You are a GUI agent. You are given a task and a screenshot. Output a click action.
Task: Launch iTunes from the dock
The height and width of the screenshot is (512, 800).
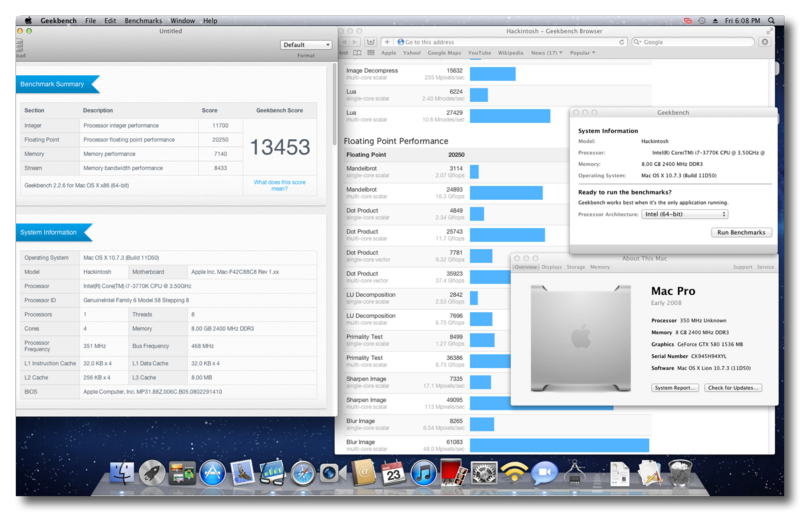[x=423, y=473]
